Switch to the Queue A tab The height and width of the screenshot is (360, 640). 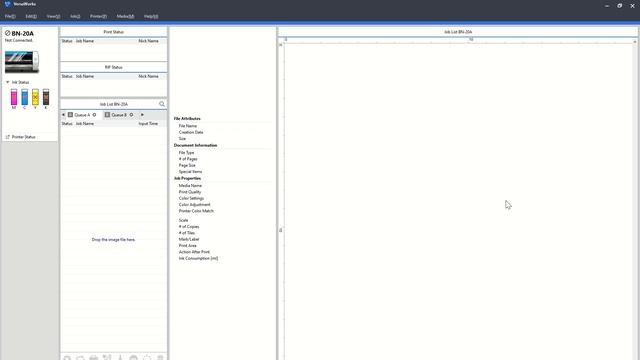pos(82,115)
